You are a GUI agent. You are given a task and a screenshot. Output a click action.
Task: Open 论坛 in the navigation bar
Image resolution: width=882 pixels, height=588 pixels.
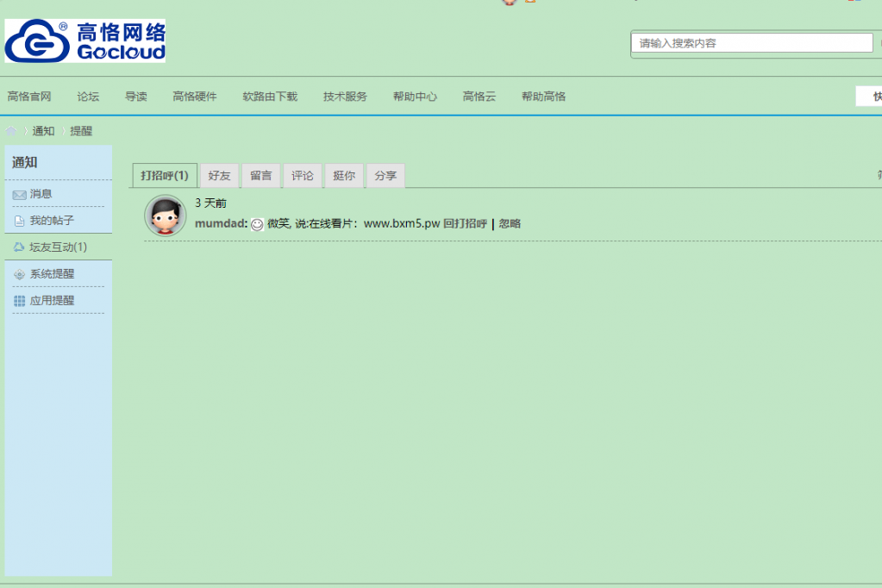pos(88,97)
